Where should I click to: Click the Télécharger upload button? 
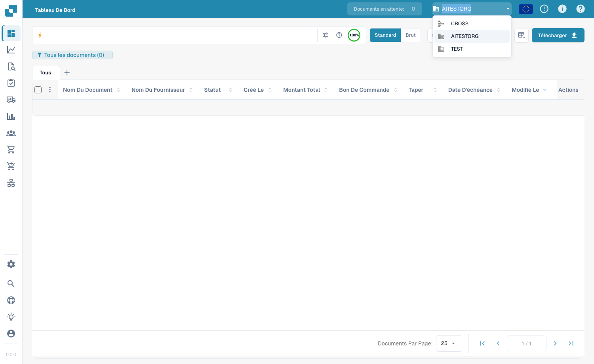558,35
